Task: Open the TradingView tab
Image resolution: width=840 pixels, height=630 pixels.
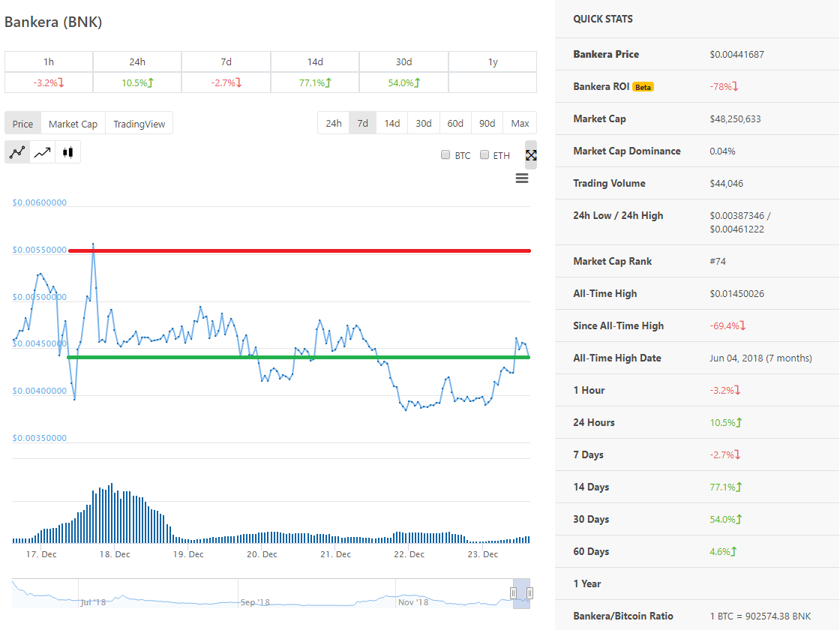Action: click(x=139, y=123)
